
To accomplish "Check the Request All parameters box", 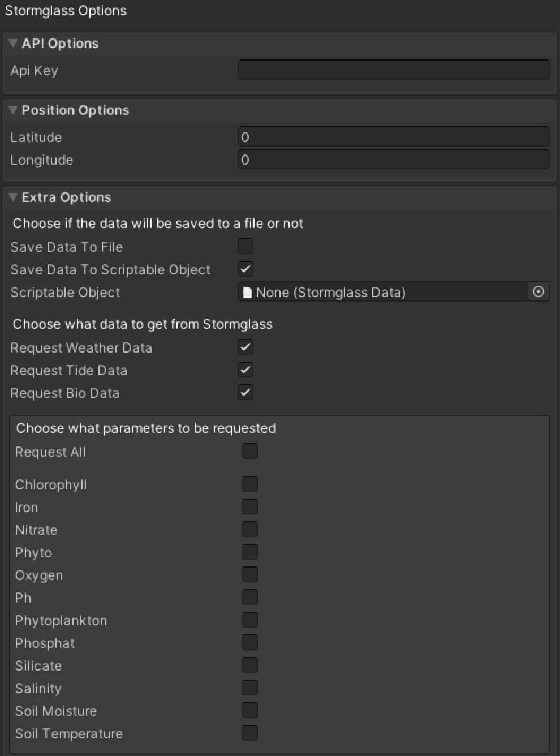I will (250, 451).
